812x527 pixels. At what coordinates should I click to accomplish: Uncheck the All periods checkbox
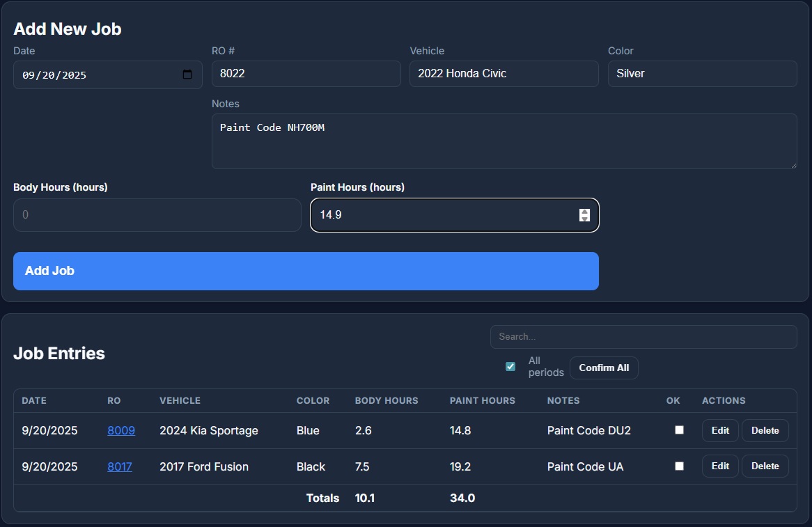[510, 365]
